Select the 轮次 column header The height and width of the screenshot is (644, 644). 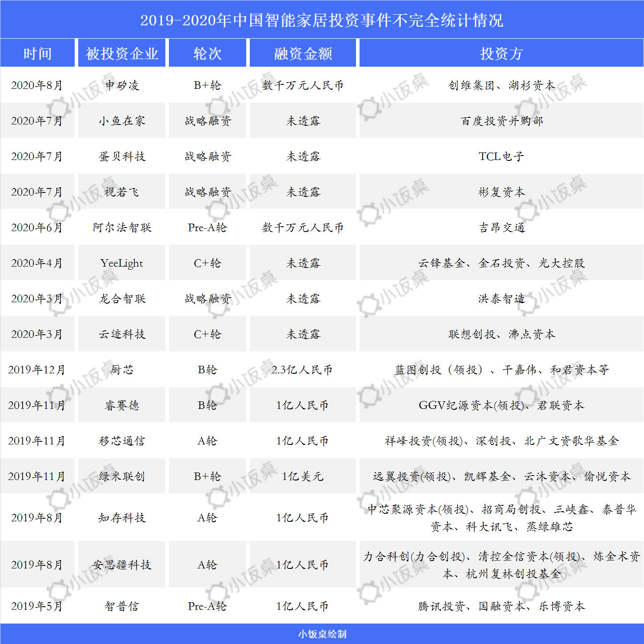point(207,52)
